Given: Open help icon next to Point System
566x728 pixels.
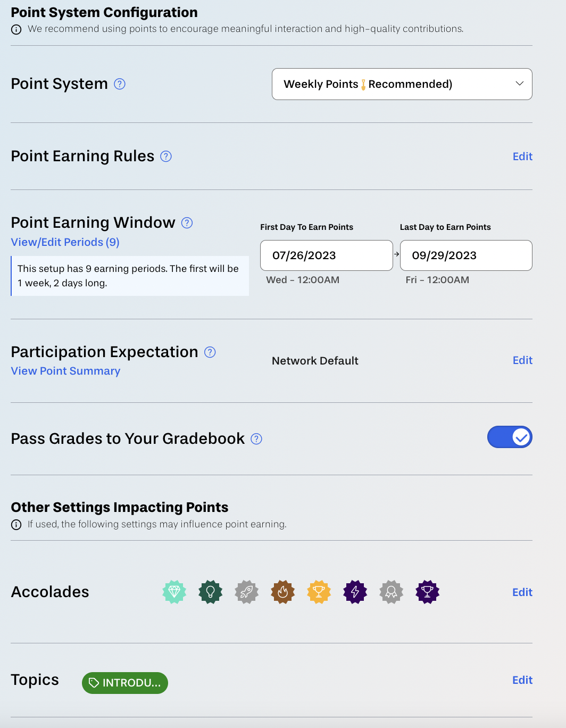Looking at the screenshot, I should [x=120, y=84].
